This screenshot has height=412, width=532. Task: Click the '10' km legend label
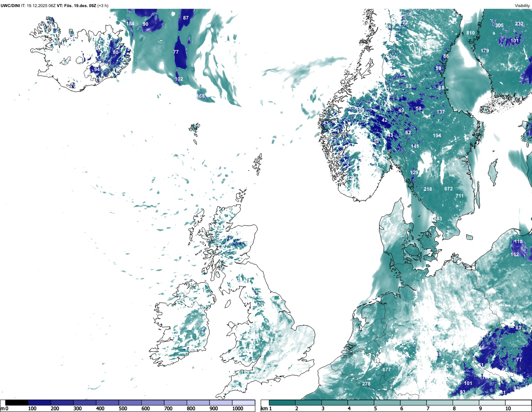click(508, 409)
